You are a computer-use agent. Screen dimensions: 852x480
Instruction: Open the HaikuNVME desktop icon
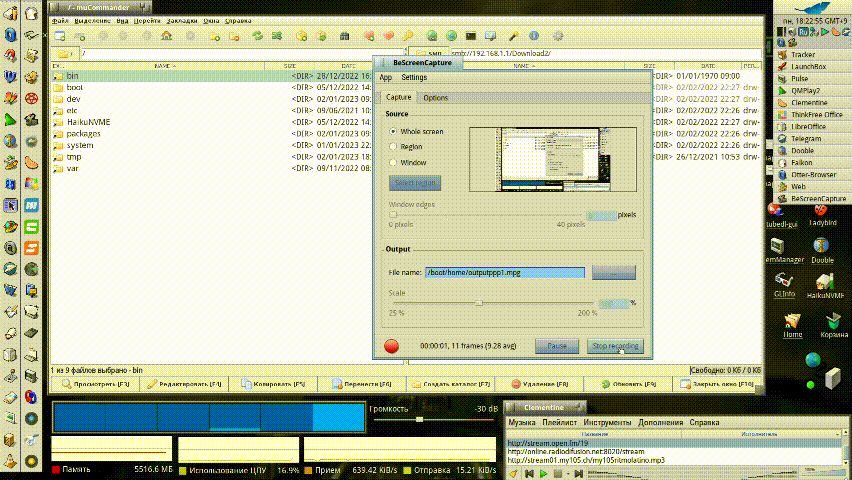tap(824, 282)
